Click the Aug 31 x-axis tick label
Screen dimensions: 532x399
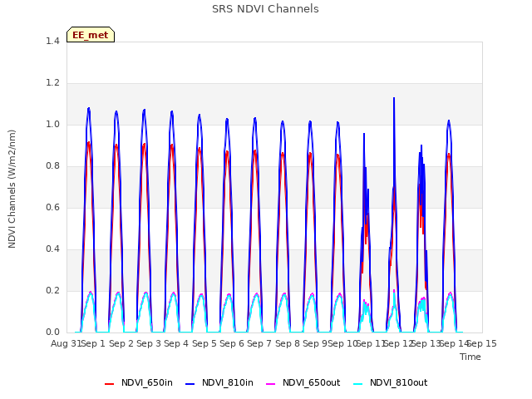[66, 343]
